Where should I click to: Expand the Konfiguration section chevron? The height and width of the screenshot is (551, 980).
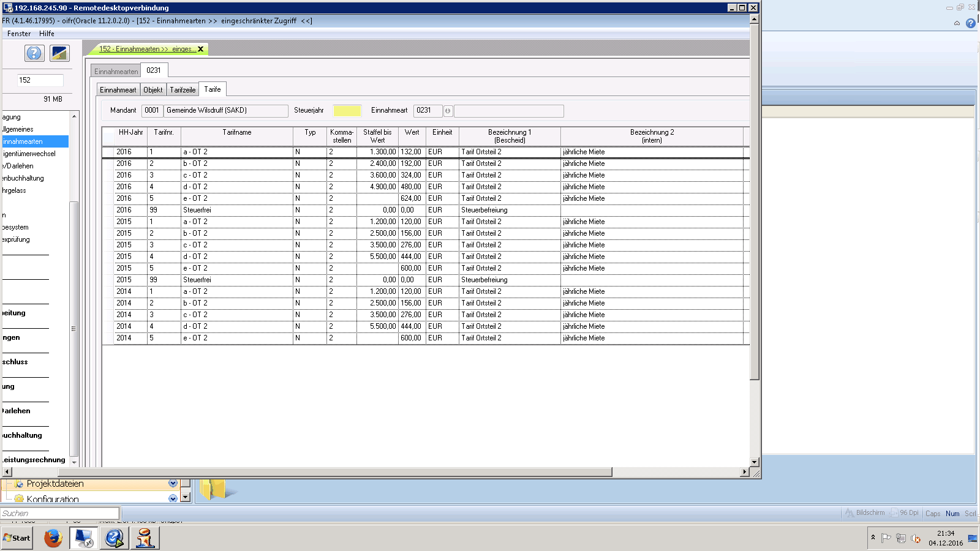[x=173, y=498]
